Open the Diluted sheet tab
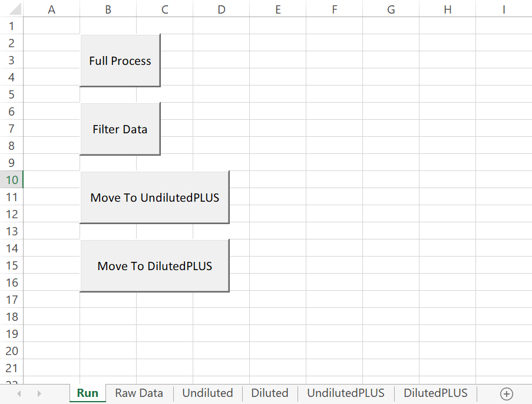The image size is (532, 404). coord(270,393)
